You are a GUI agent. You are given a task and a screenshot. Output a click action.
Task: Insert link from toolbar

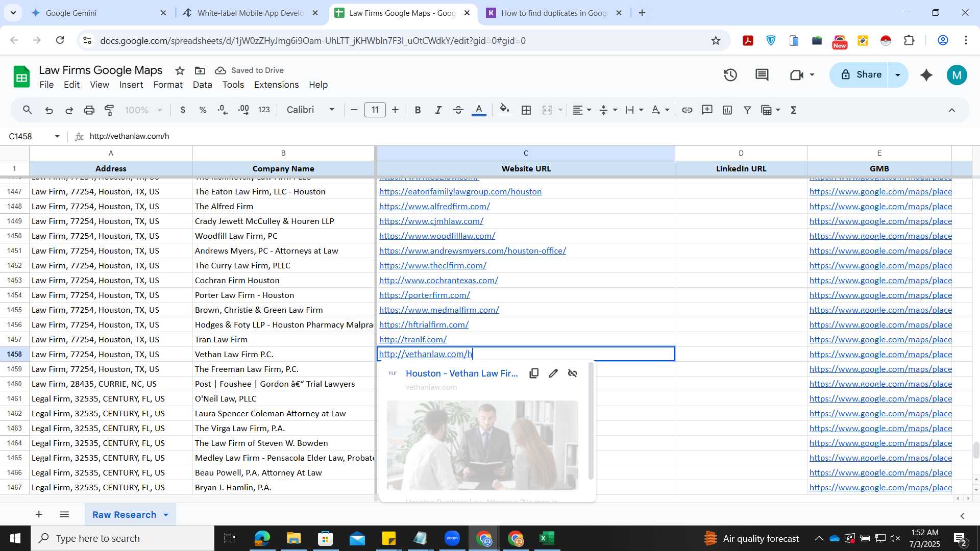pyautogui.click(x=687, y=110)
